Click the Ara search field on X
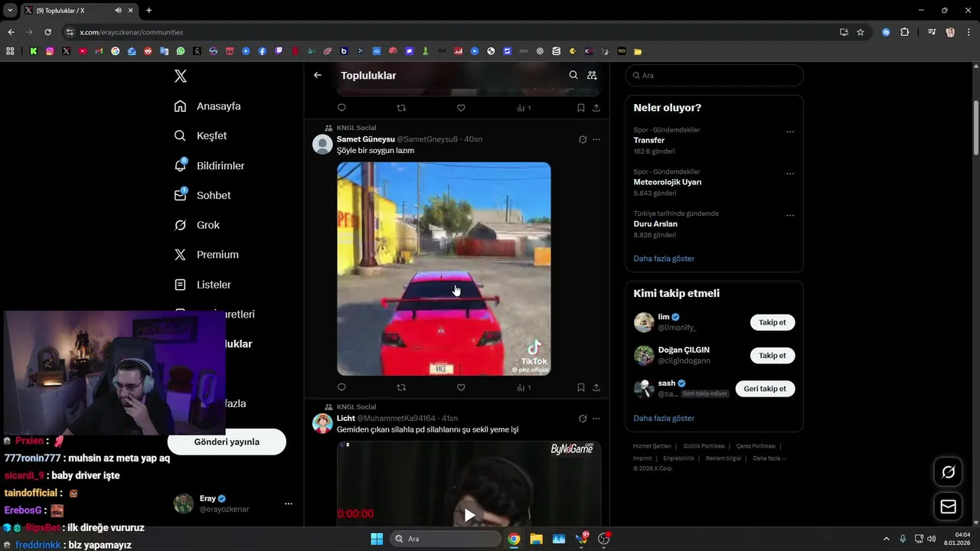This screenshot has height=551, width=980. pyautogui.click(x=714, y=76)
